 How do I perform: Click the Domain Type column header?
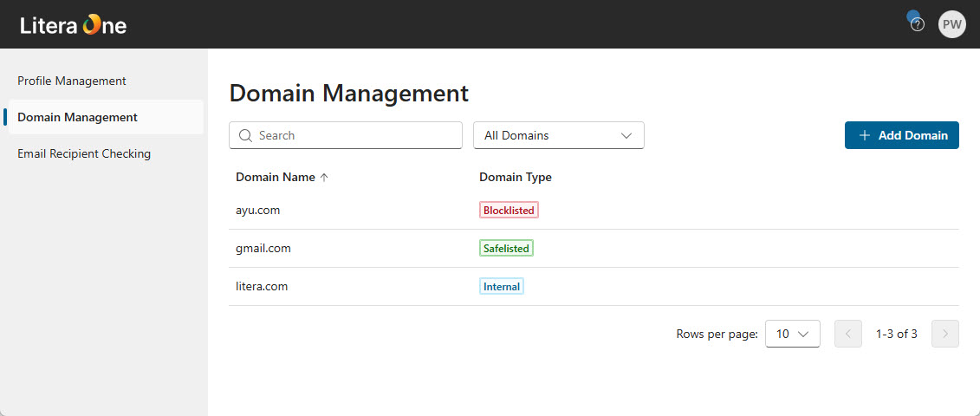516,177
